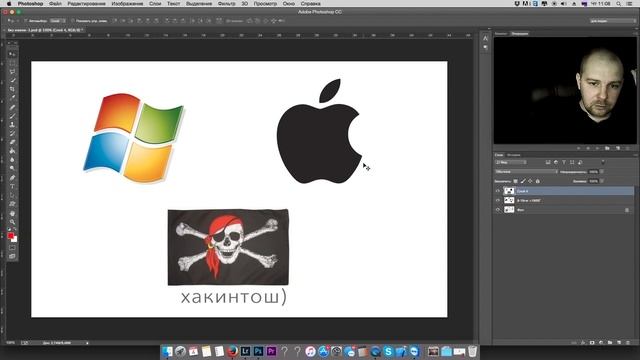
Task: Select the Dodge tool
Action: point(12,168)
